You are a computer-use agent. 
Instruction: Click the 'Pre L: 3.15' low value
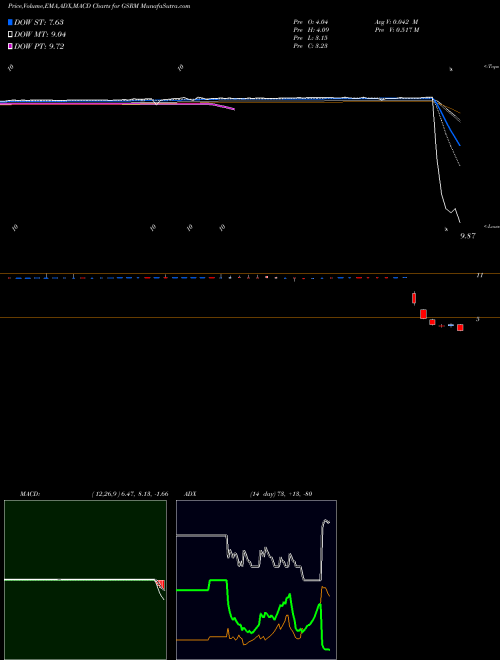pos(311,38)
